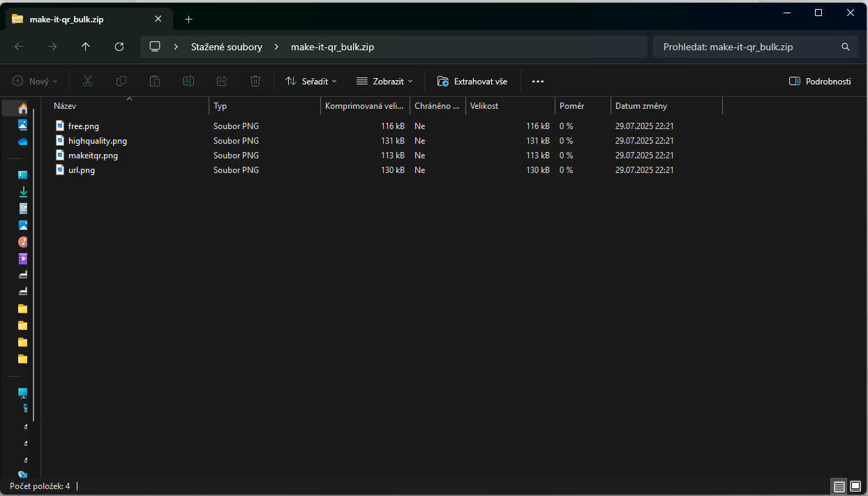Click the Delete trash icon
Viewport: 868px width, 496px height.
coord(255,81)
